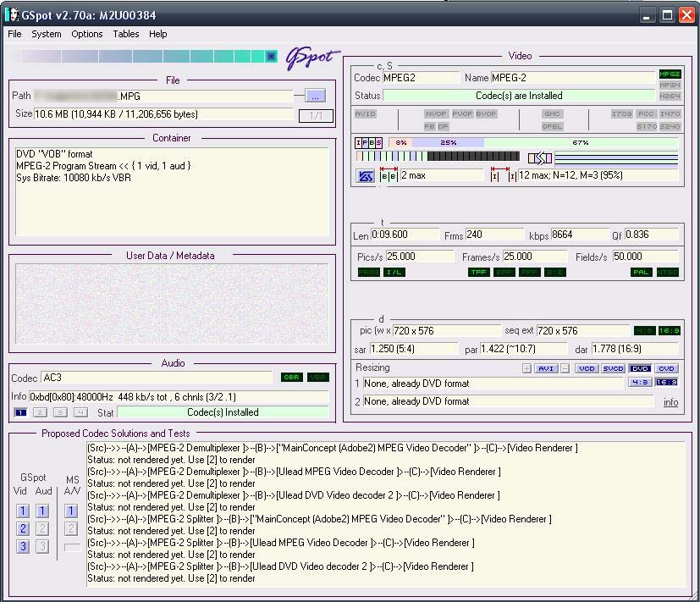Screen dimensions: 700x602
Task: Select the AVI resizing target
Action: pyautogui.click(x=546, y=368)
